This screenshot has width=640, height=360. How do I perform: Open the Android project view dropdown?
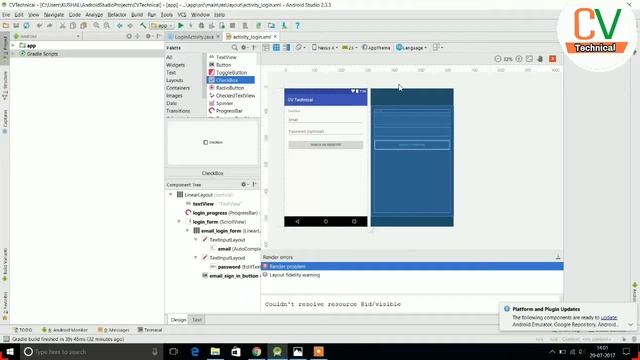tap(47, 36)
